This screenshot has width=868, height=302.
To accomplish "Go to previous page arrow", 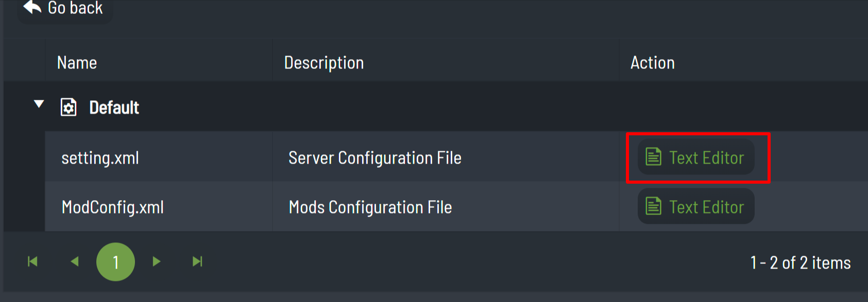I will click(x=75, y=262).
